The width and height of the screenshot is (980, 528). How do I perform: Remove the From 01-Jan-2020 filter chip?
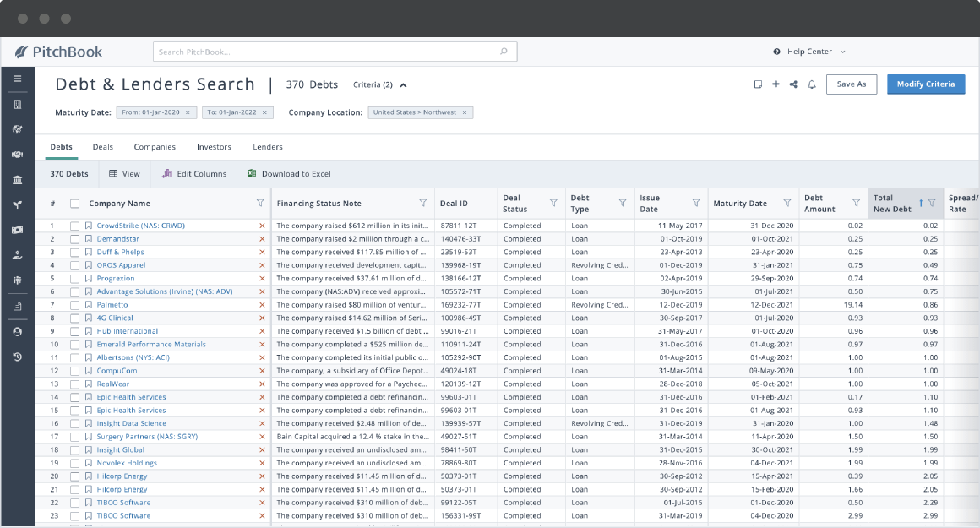tap(188, 112)
